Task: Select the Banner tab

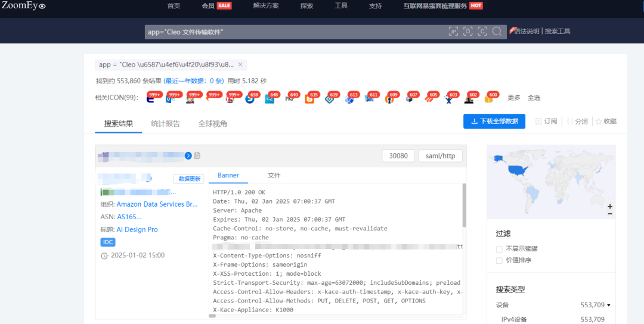Action: (x=228, y=175)
